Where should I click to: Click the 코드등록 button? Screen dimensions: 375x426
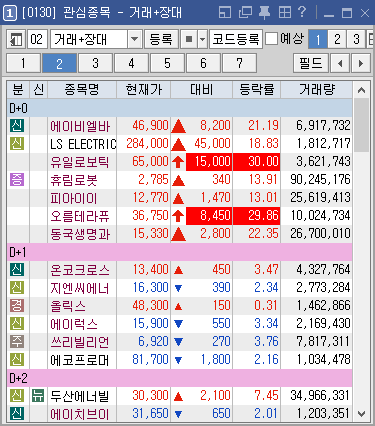click(x=236, y=40)
